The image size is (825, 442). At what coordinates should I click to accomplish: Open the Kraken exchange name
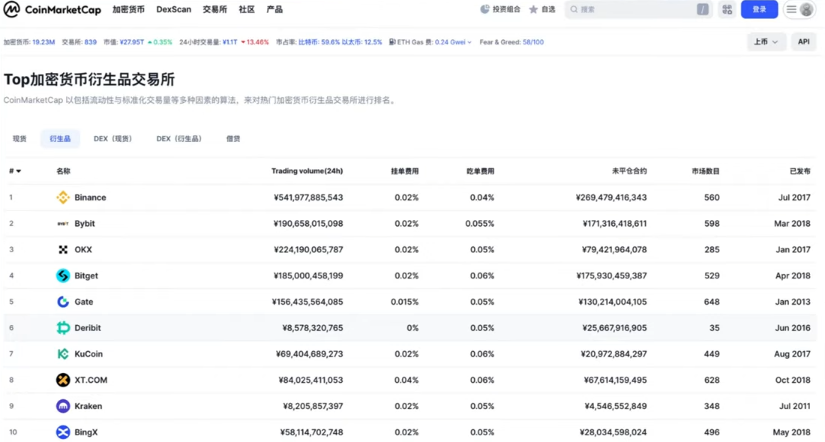pyautogui.click(x=88, y=406)
